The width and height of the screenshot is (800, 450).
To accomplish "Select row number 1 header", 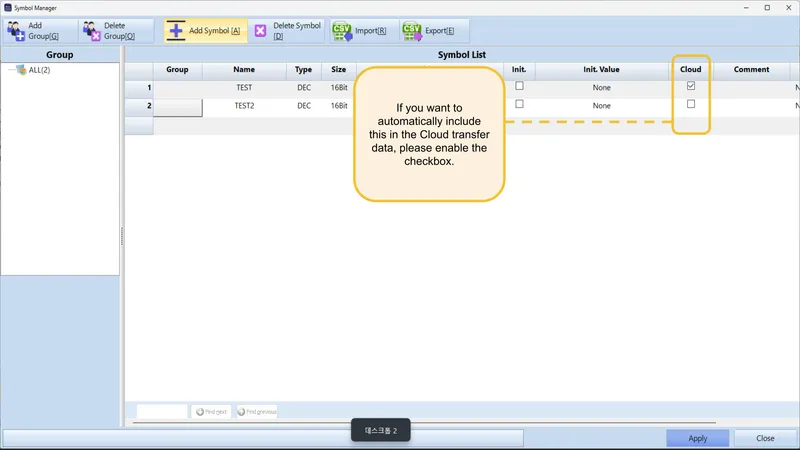I will 139,88.
